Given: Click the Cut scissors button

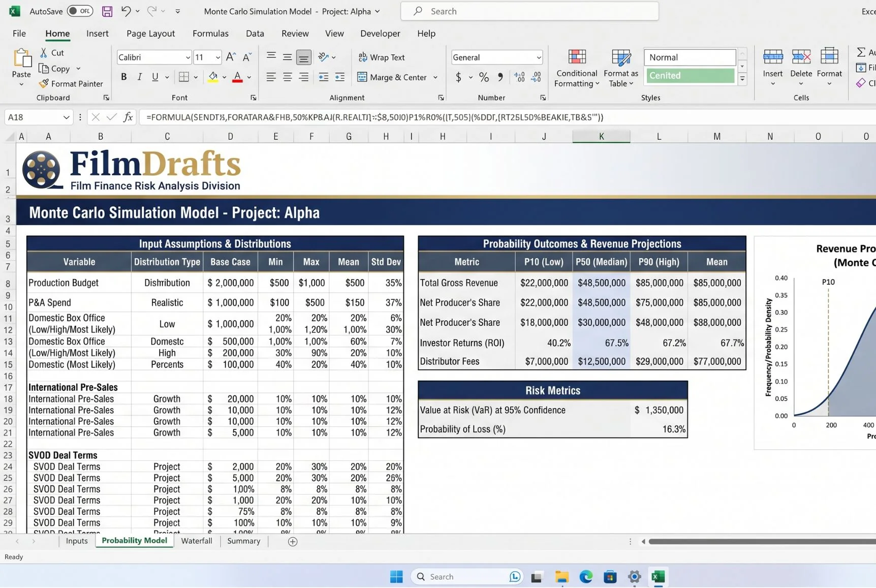Looking at the screenshot, I should click(x=52, y=53).
